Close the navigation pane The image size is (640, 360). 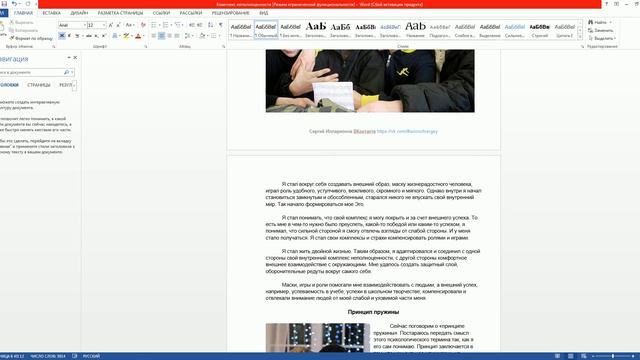[75, 58]
